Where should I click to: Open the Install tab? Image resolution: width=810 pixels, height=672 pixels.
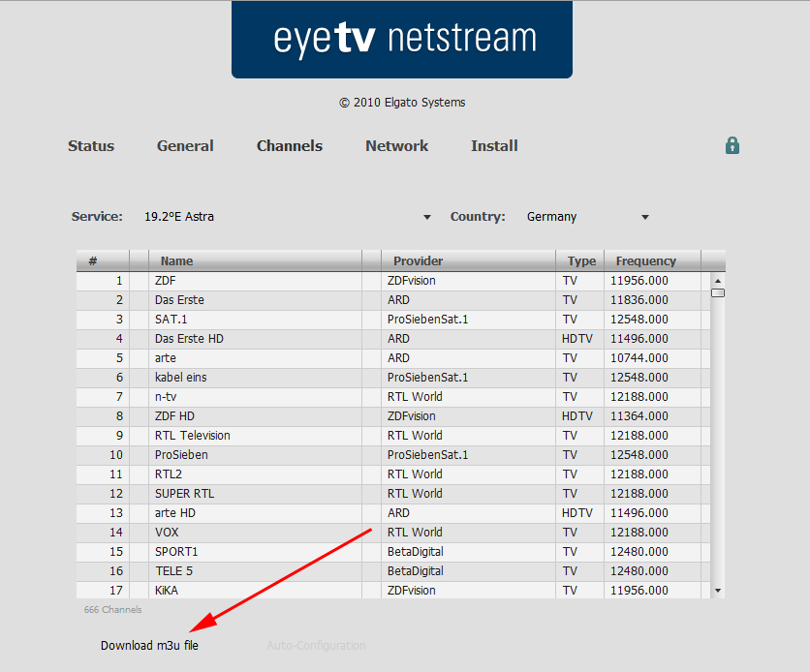(x=494, y=146)
